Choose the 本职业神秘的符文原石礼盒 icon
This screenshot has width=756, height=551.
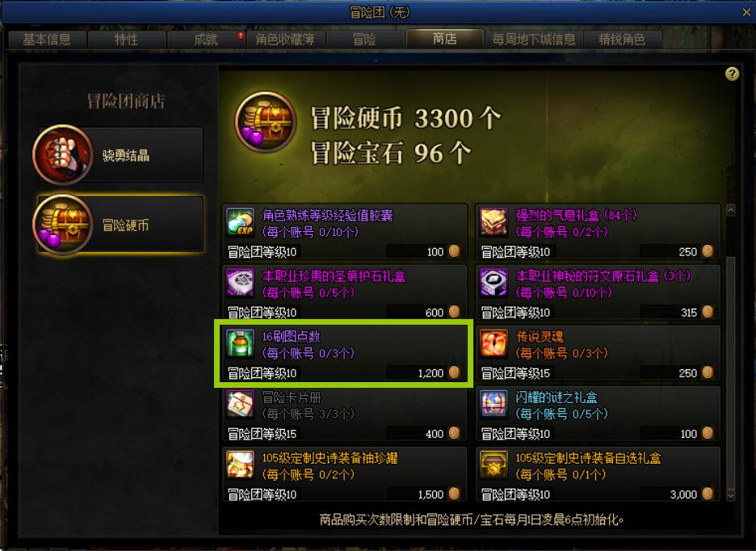pos(493,283)
